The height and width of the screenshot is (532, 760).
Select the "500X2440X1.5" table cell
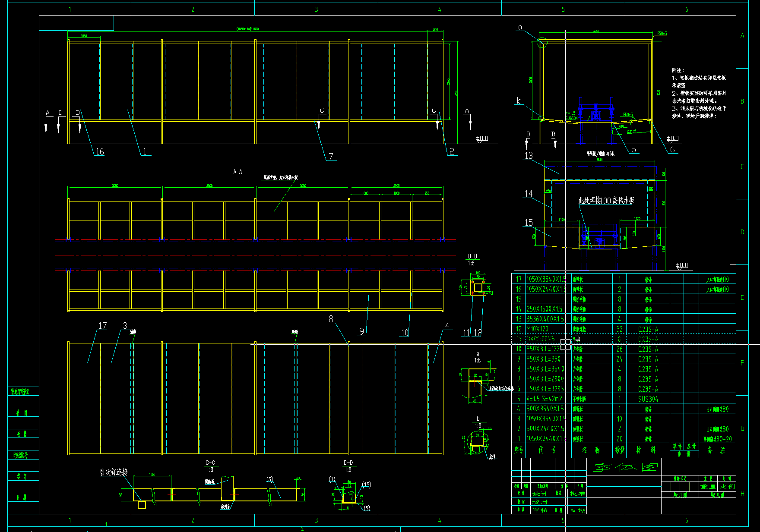(x=545, y=429)
